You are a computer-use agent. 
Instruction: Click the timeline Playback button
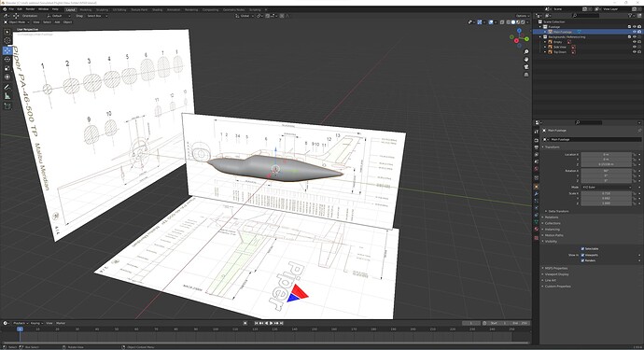point(20,323)
